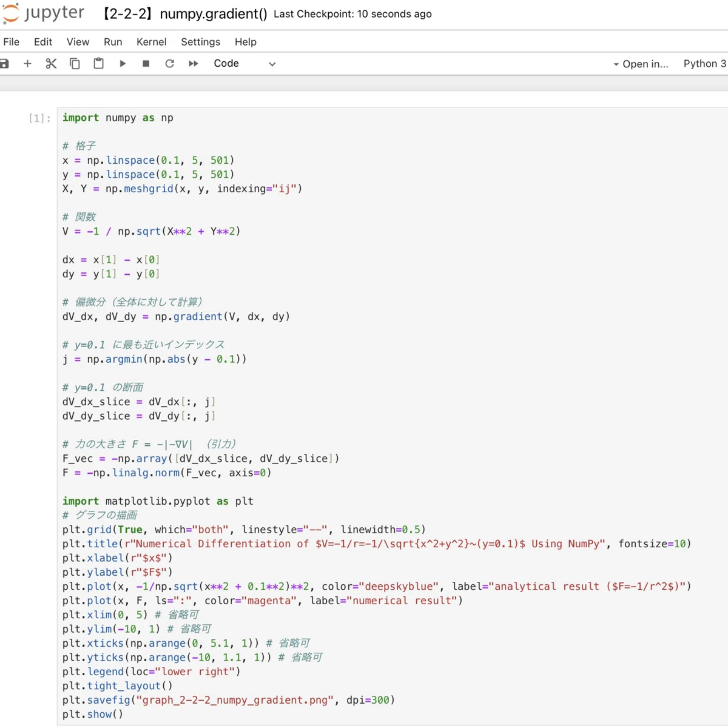Click the X, Y = np.meshgrid line
Image resolution: width=728 pixels, height=728 pixels.
click(182, 189)
